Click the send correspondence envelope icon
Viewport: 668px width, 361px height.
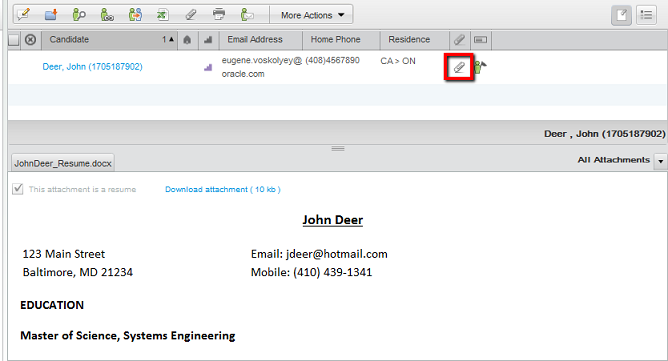[x=247, y=15]
